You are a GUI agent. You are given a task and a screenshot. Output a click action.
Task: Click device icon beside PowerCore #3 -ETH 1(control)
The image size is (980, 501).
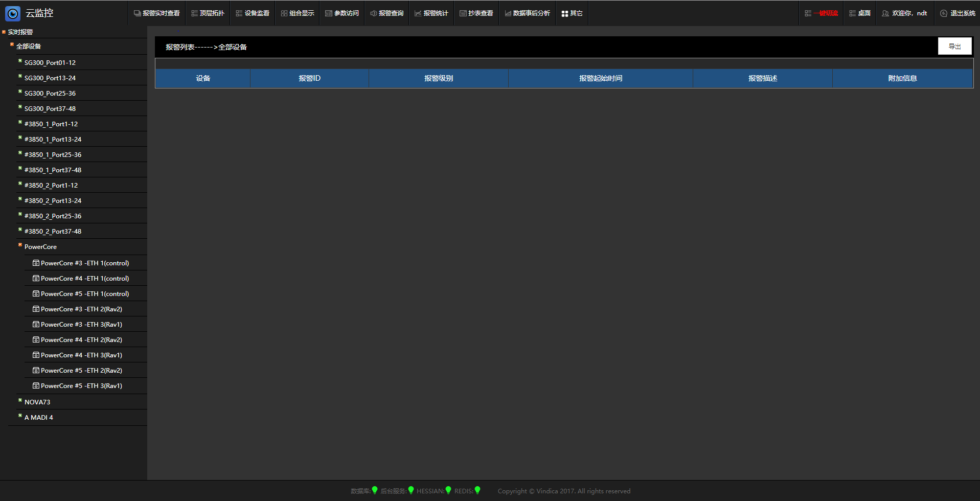36,263
